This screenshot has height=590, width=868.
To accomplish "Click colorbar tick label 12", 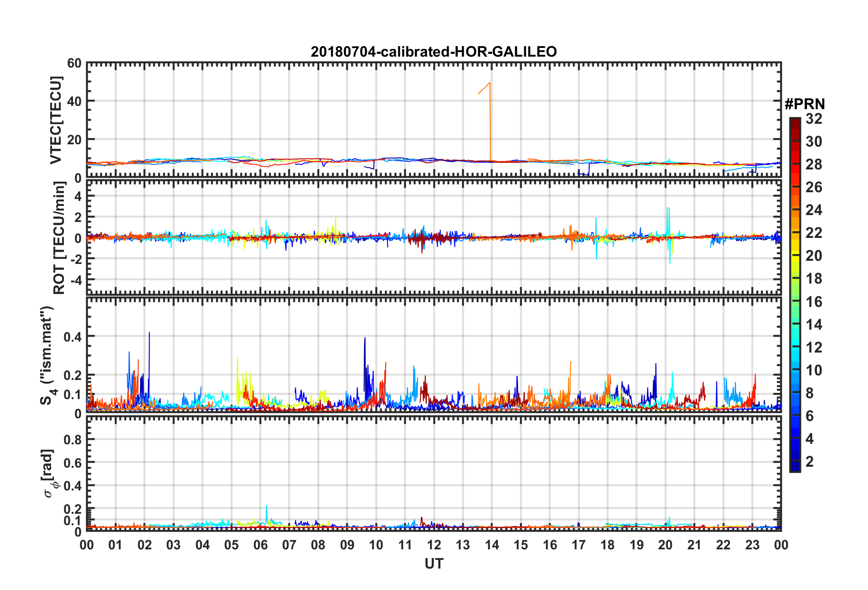I will (x=814, y=348).
